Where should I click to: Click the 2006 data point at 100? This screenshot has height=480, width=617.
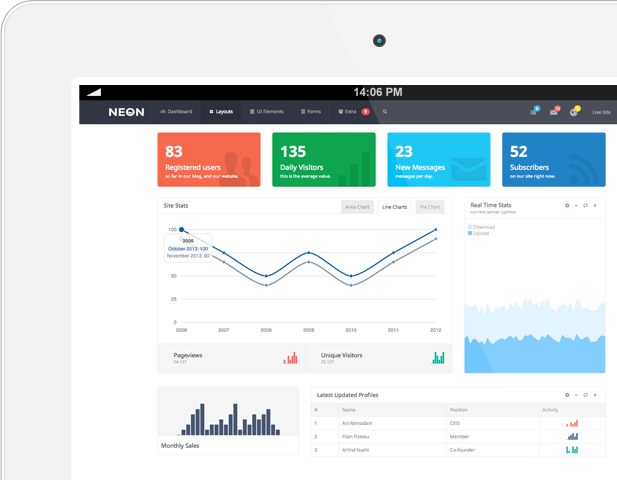point(181,229)
